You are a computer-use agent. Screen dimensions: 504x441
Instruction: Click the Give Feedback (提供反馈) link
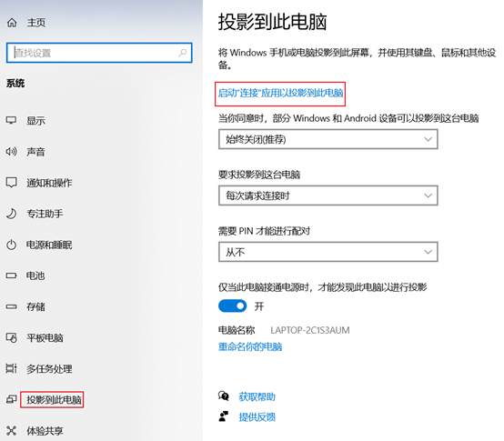coord(257,417)
